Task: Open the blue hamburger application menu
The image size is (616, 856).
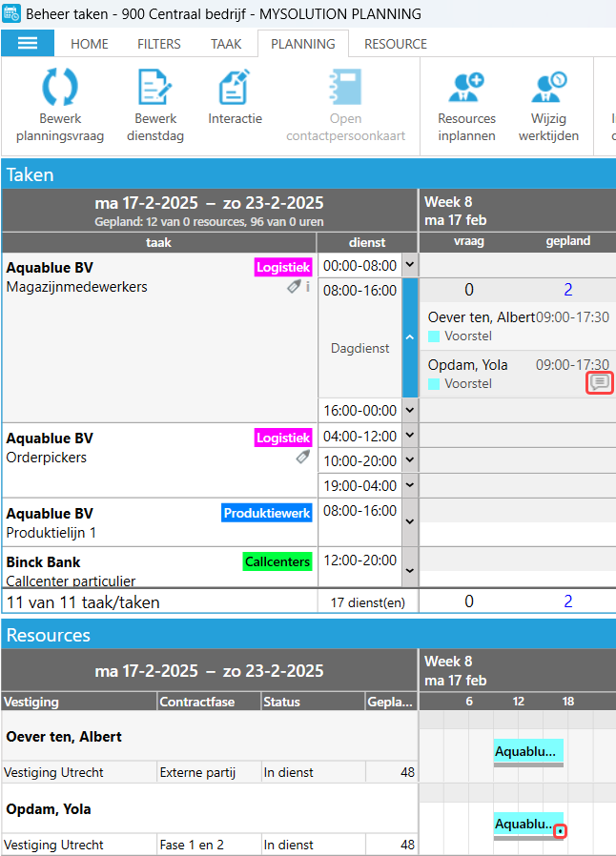Action: point(28,44)
